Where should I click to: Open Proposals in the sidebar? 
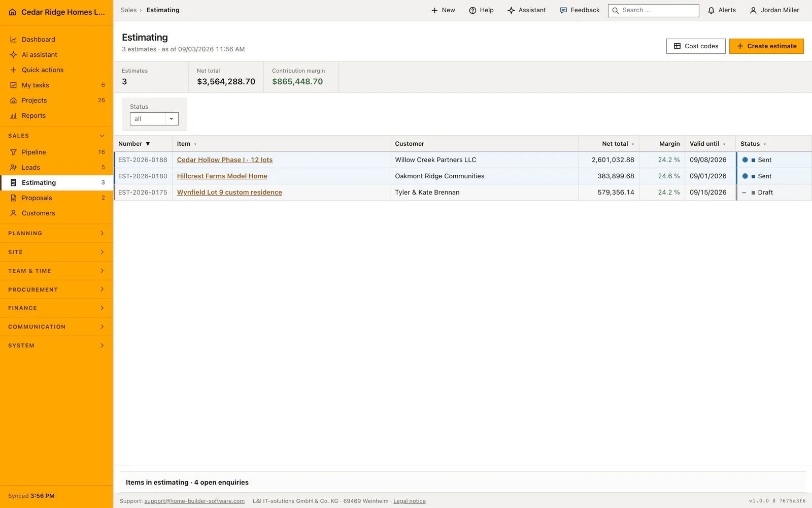(56, 198)
